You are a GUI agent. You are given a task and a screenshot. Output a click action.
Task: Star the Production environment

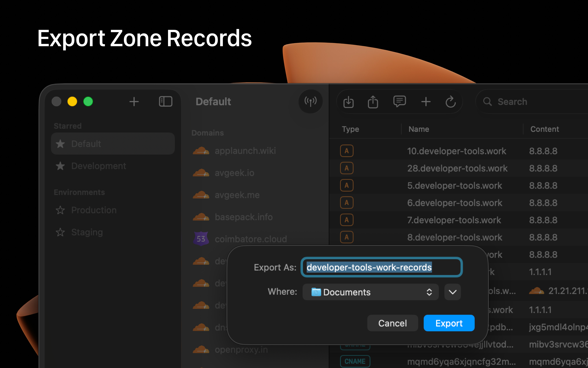point(60,210)
